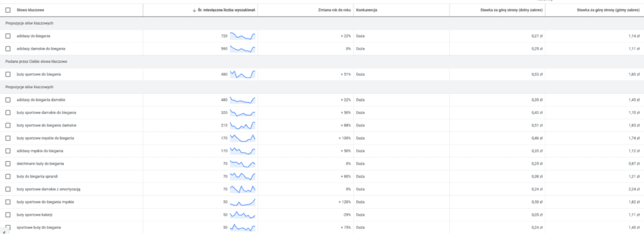644x234 pixels.
Task: Select keyword buty sportowe do biegania damskie
Action: 47,125
